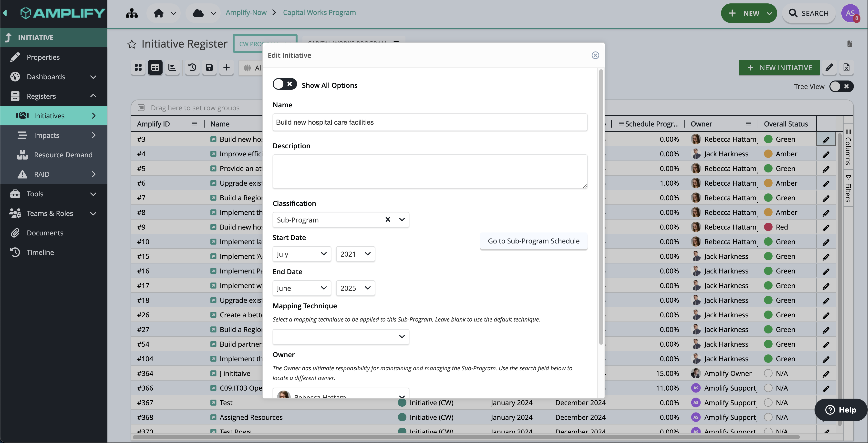Click the add view plus icon
The image size is (868, 443).
pos(227,68)
